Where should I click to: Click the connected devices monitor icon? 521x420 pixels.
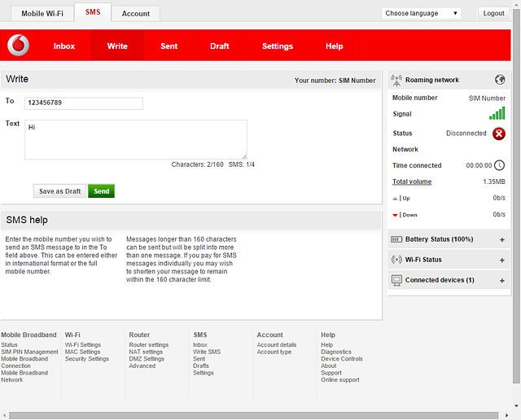click(397, 280)
